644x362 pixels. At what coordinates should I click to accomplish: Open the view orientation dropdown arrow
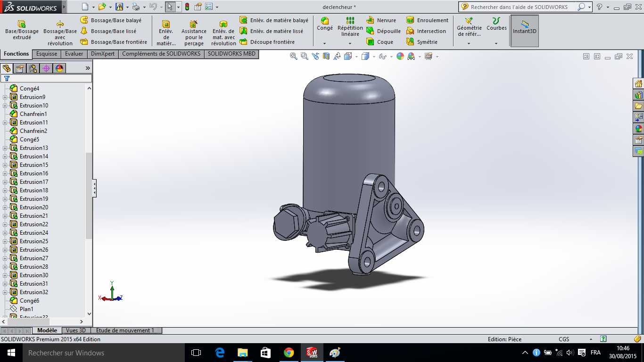356,57
